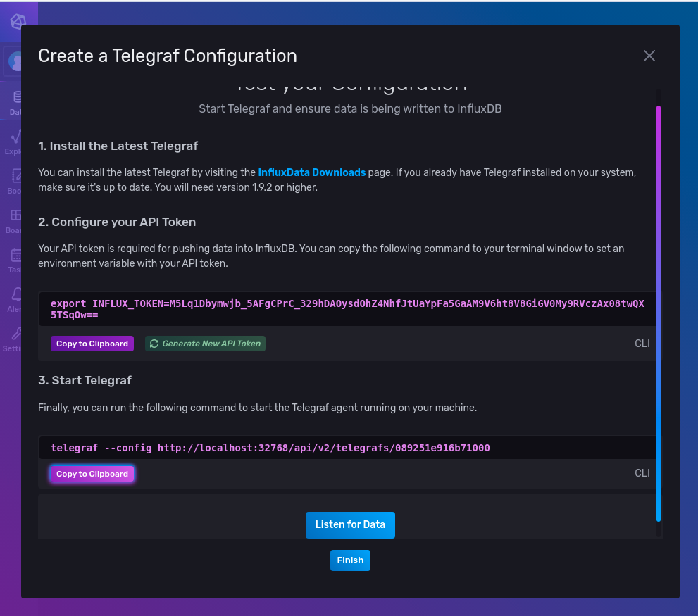The width and height of the screenshot is (698, 616).
Task: Click the Finish button
Action: 350,560
